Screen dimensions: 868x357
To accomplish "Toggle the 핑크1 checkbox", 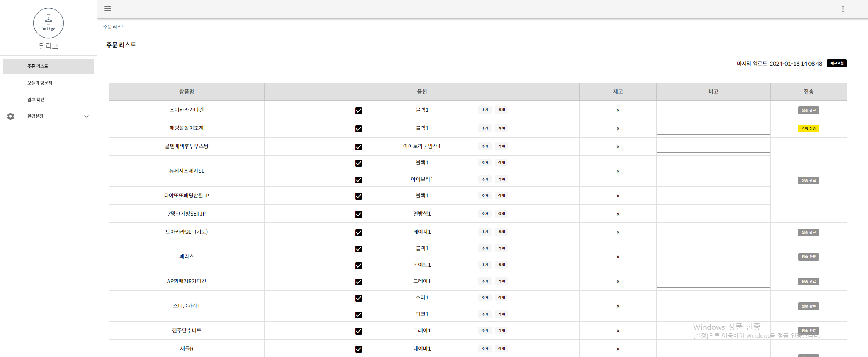I will click(358, 315).
